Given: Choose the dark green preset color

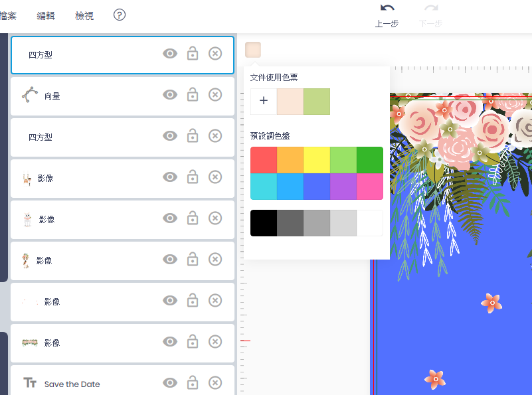Looking at the screenshot, I should click(x=370, y=160).
